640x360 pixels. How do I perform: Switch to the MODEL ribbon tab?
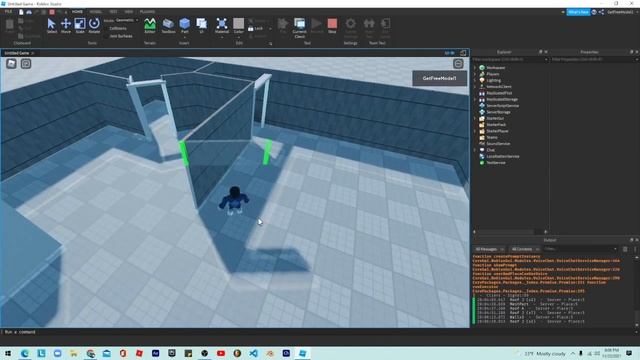96,12
